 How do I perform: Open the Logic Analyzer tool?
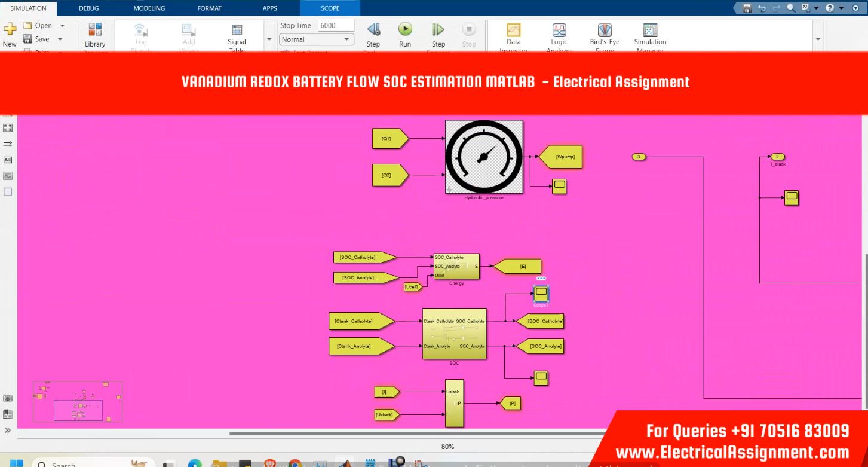(x=559, y=31)
